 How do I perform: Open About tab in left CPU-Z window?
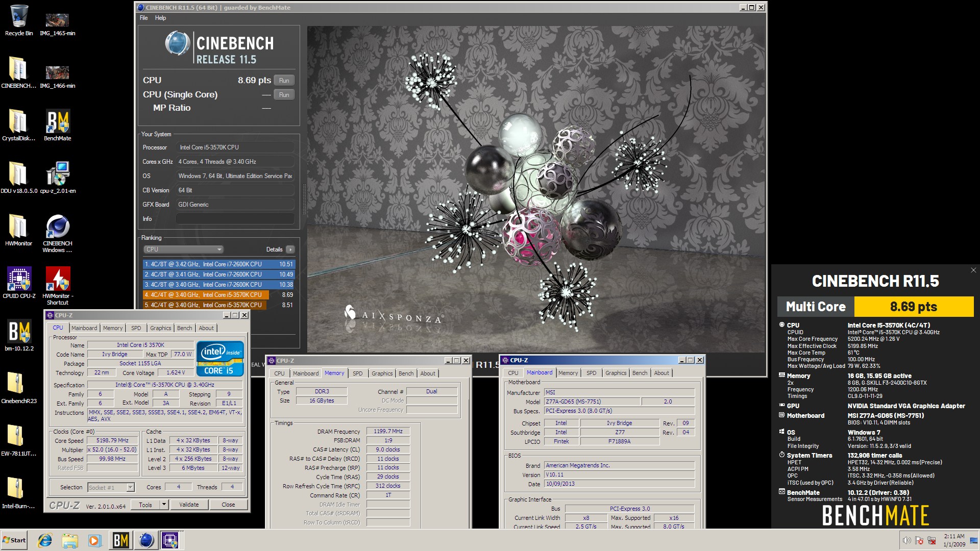tap(206, 328)
